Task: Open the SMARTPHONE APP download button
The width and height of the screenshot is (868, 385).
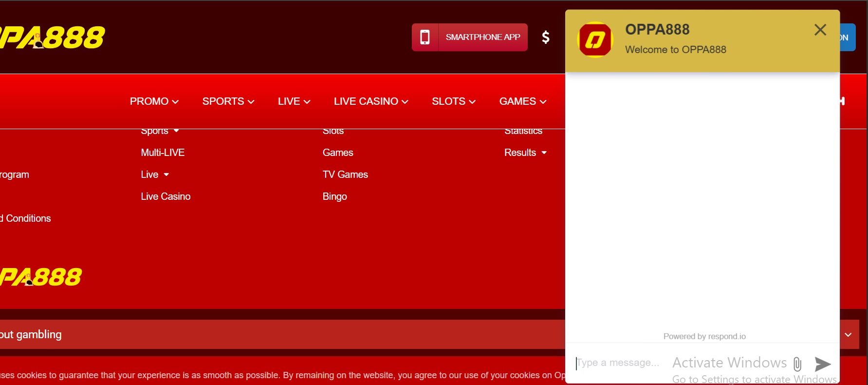Action: point(470,37)
